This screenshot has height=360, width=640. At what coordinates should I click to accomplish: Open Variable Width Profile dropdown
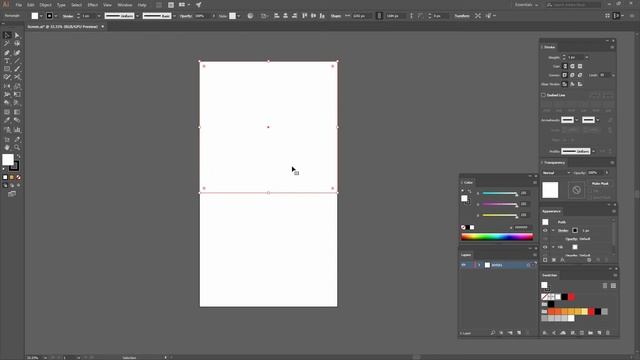coord(138,16)
